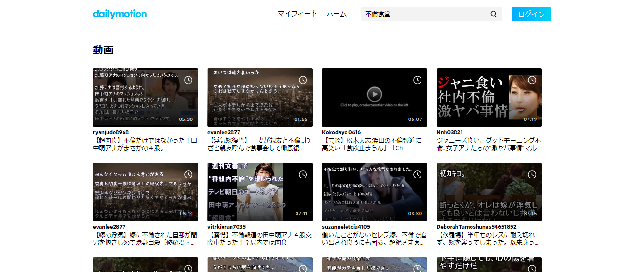Open the 初カキコ thumbnail

(x=489, y=192)
